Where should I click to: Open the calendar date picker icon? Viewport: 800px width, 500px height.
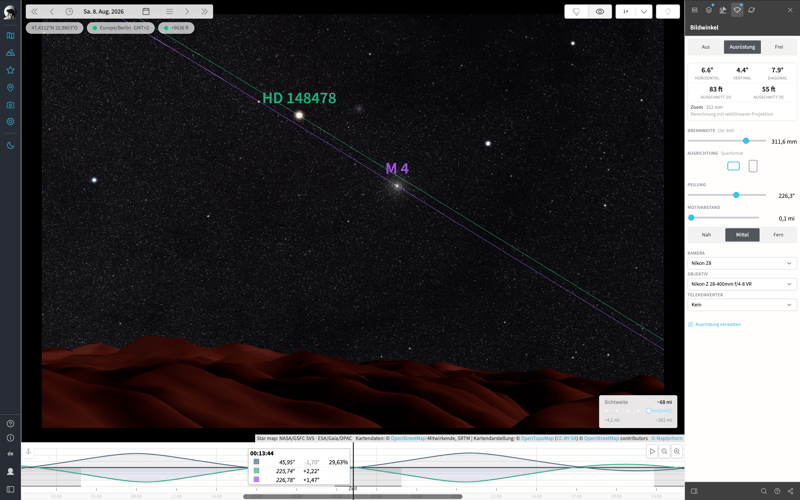(x=146, y=11)
